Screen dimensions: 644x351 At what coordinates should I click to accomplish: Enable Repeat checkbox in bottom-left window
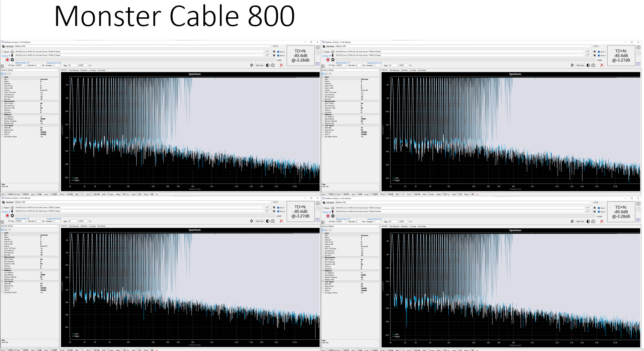(3, 207)
